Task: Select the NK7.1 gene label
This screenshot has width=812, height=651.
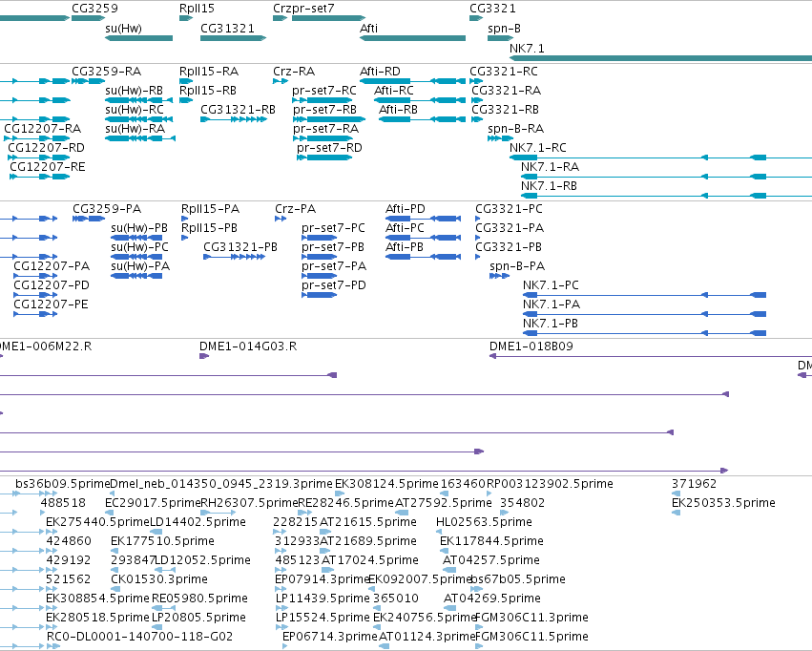Action: (x=527, y=48)
